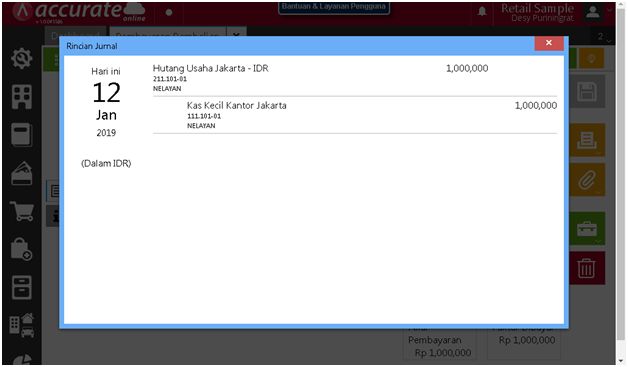Open the settings gear-wrench sidebar icon
This screenshot has width=628, height=367.
(x=22, y=58)
